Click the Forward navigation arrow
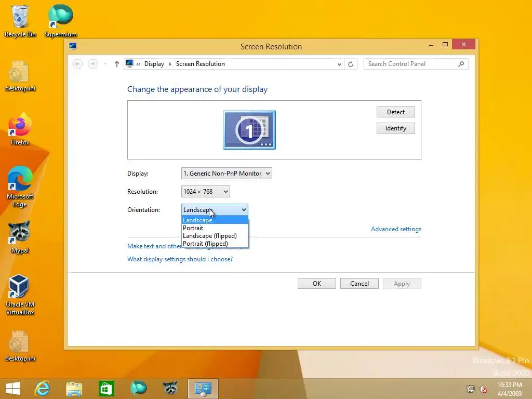 (92, 64)
